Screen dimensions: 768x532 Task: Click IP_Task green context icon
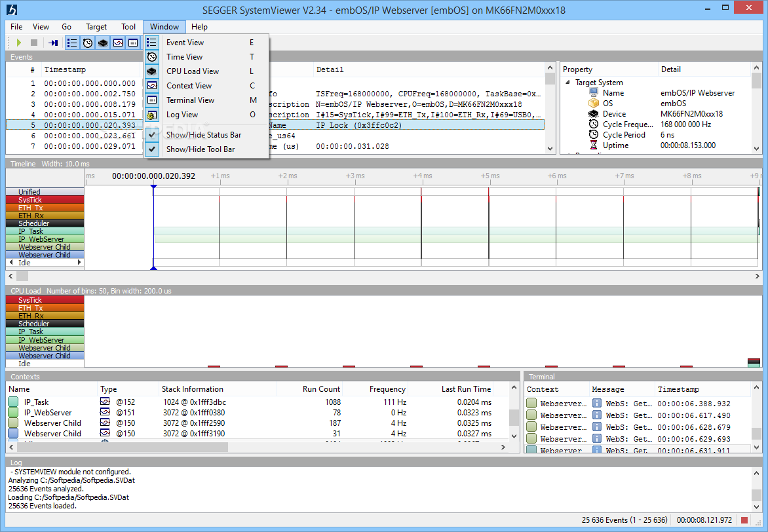pos(13,402)
